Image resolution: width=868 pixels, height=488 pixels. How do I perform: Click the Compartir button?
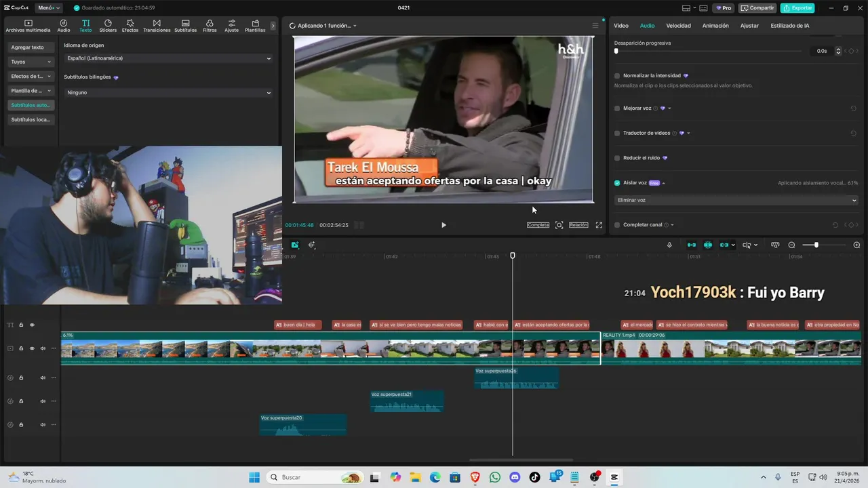(757, 8)
